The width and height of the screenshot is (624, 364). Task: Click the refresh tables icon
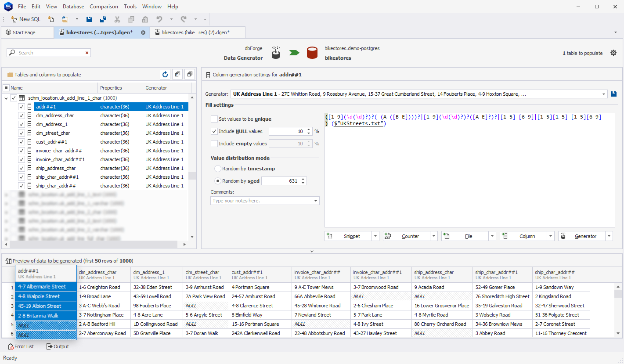[x=165, y=74]
